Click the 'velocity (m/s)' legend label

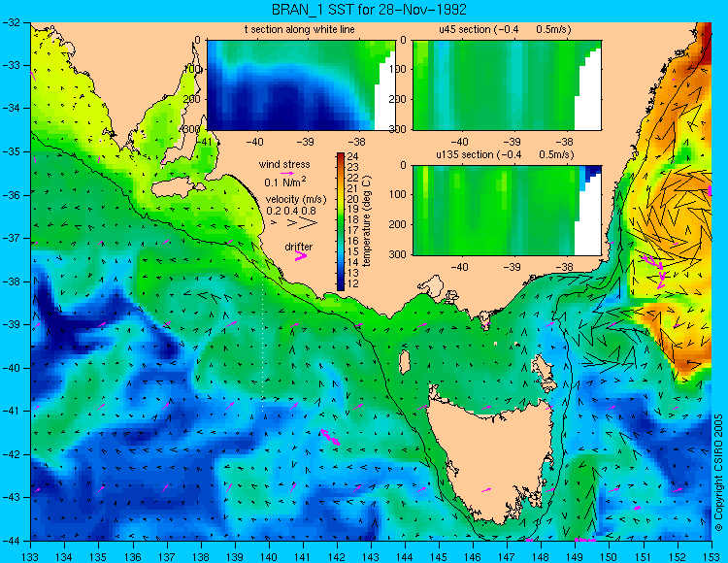pyautogui.click(x=296, y=200)
